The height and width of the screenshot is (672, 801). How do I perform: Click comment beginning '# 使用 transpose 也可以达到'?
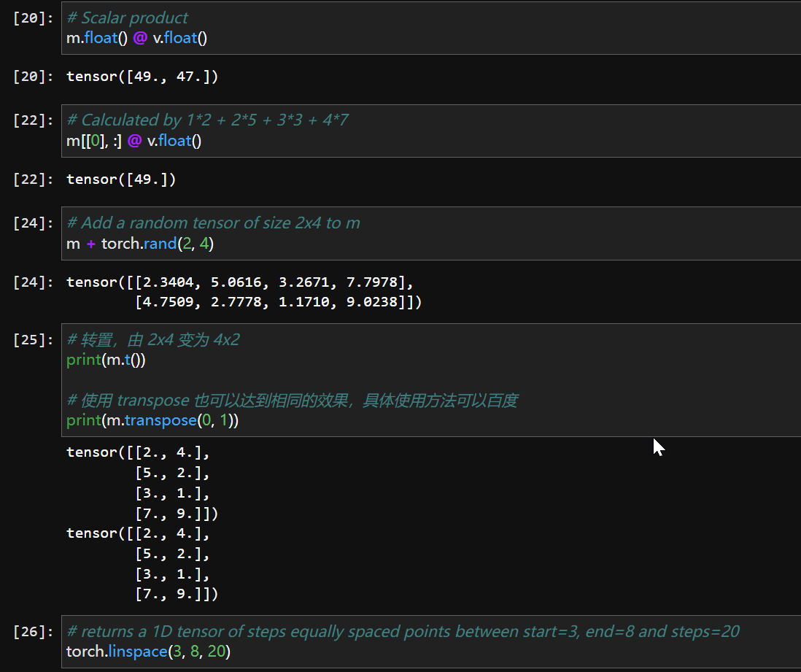293,400
